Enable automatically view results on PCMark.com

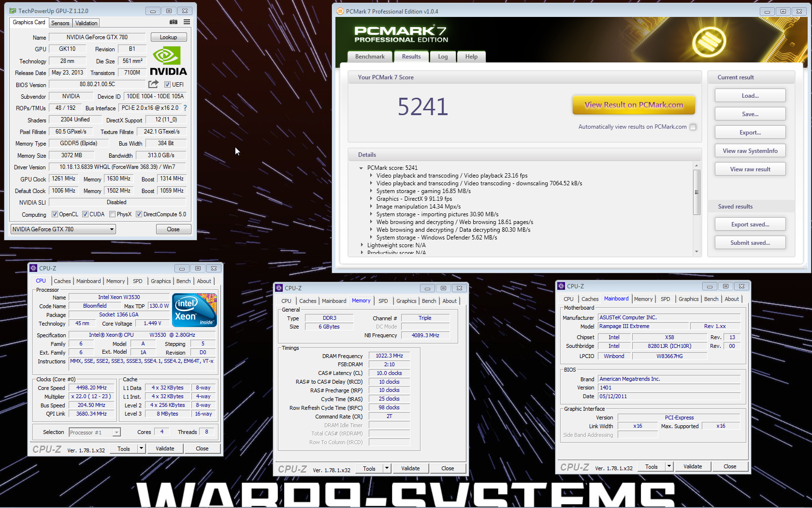tap(693, 127)
